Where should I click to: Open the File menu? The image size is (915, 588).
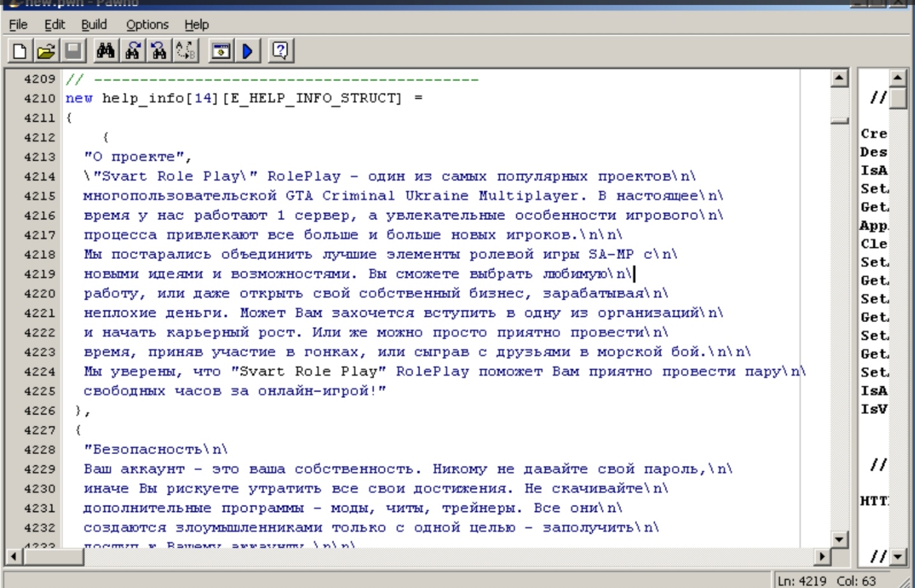pyautogui.click(x=18, y=24)
